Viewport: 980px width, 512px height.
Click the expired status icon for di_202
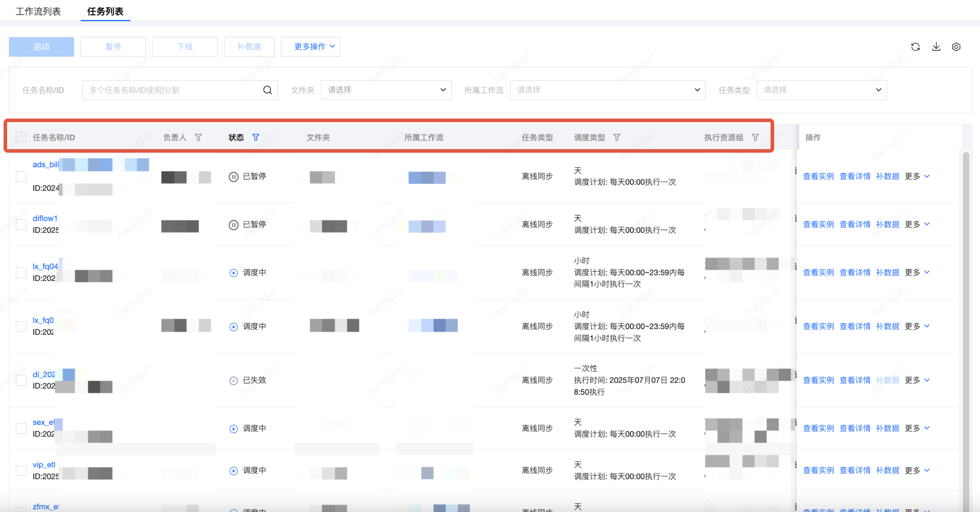point(233,380)
